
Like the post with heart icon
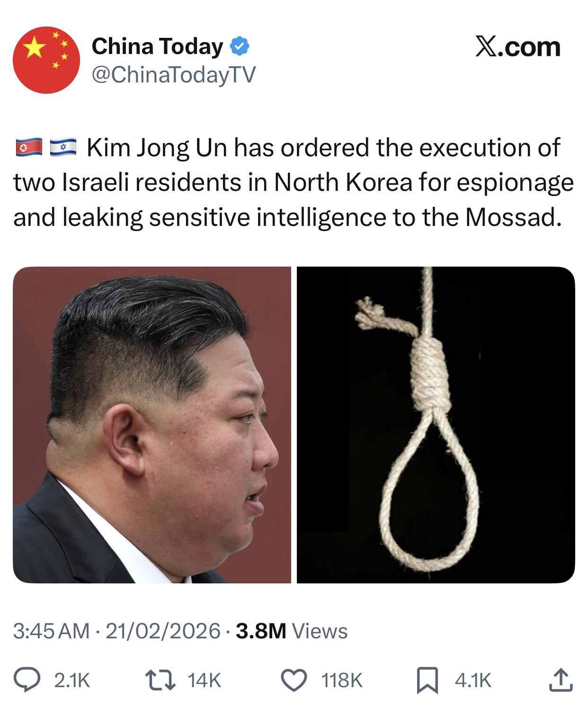(294, 680)
